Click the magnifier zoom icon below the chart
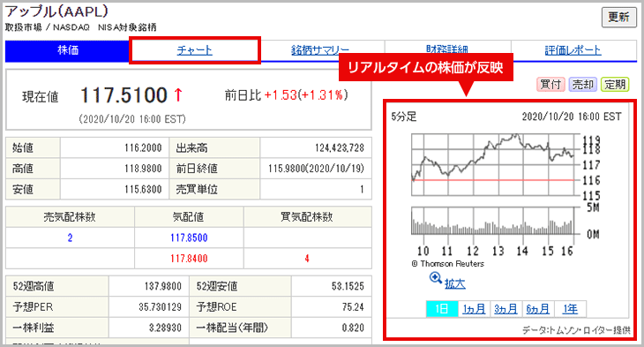This screenshot has width=644, height=347. click(x=435, y=278)
